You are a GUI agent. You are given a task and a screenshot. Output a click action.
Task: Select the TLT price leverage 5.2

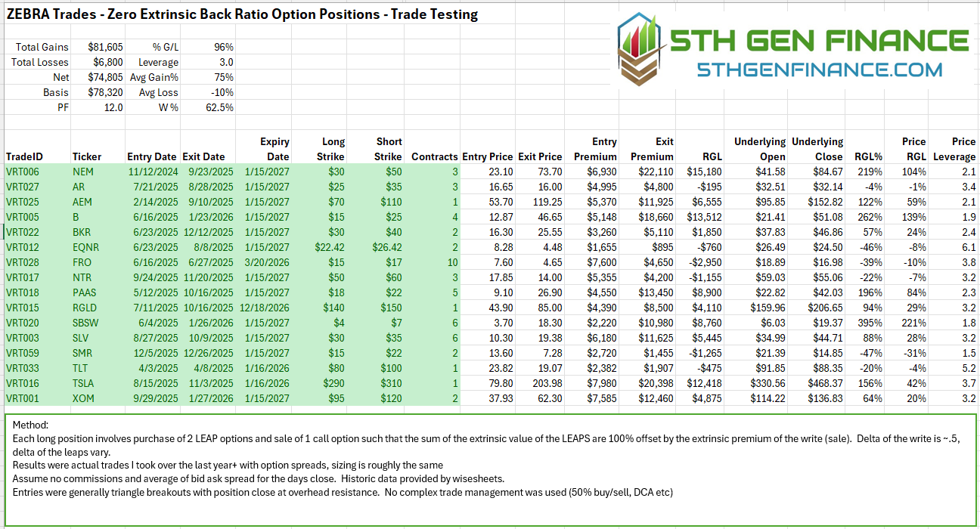[x=968, y=368]
